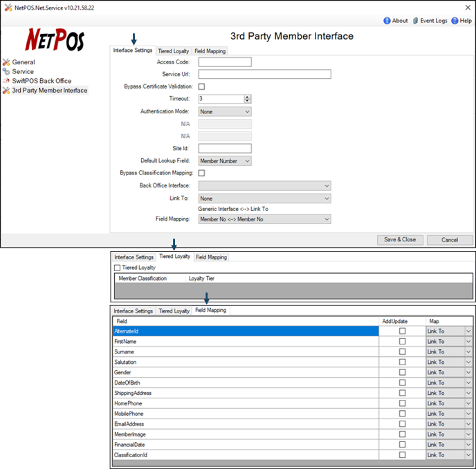Select General in the sidebar

24,62
